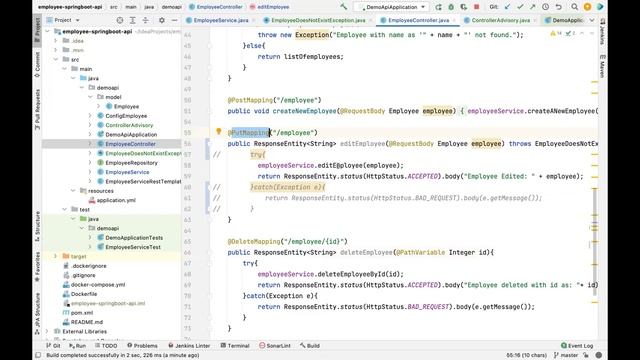Switch to ControllerAdvisory.java tab

[500, 20]
